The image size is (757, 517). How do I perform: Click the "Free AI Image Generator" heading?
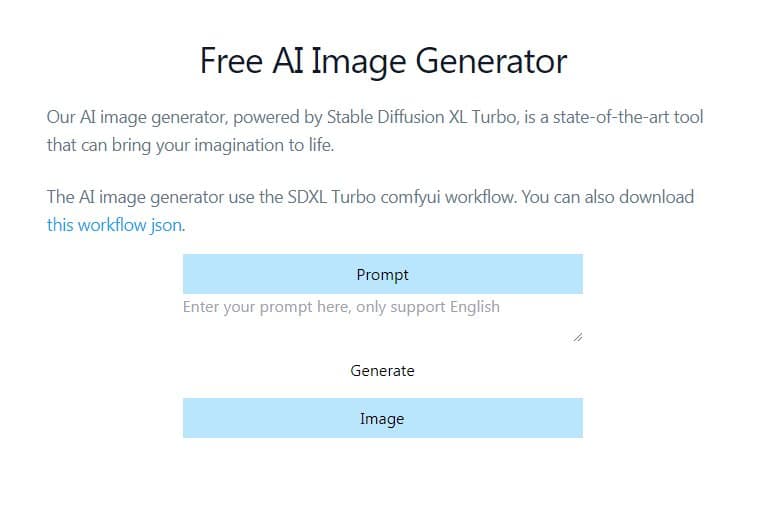pos(383,61)
